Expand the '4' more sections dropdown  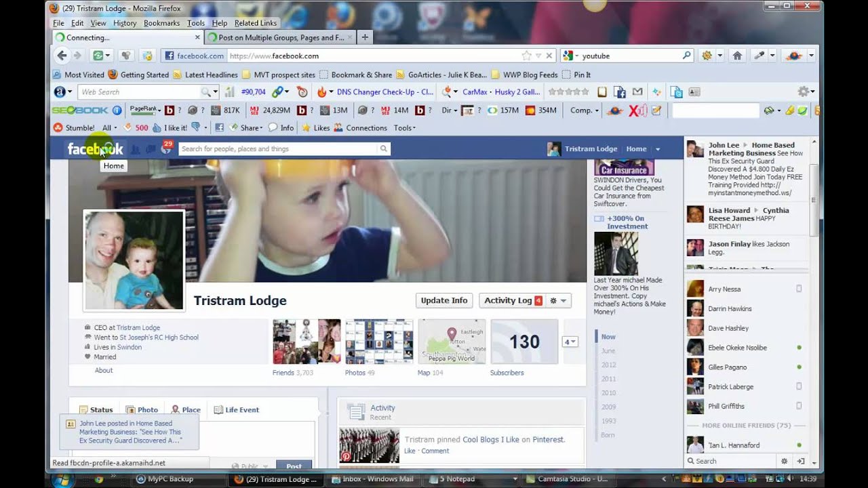[x=570, y=342]
